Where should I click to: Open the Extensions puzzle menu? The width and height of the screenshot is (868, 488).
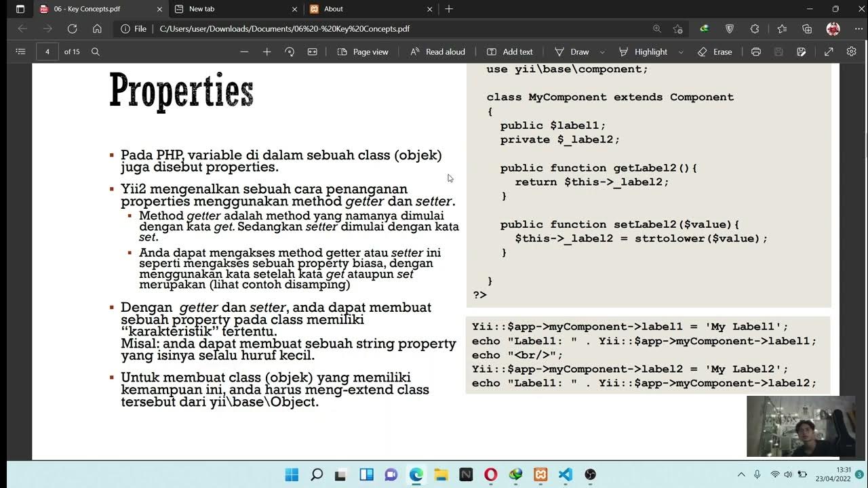tap(755, 28)
